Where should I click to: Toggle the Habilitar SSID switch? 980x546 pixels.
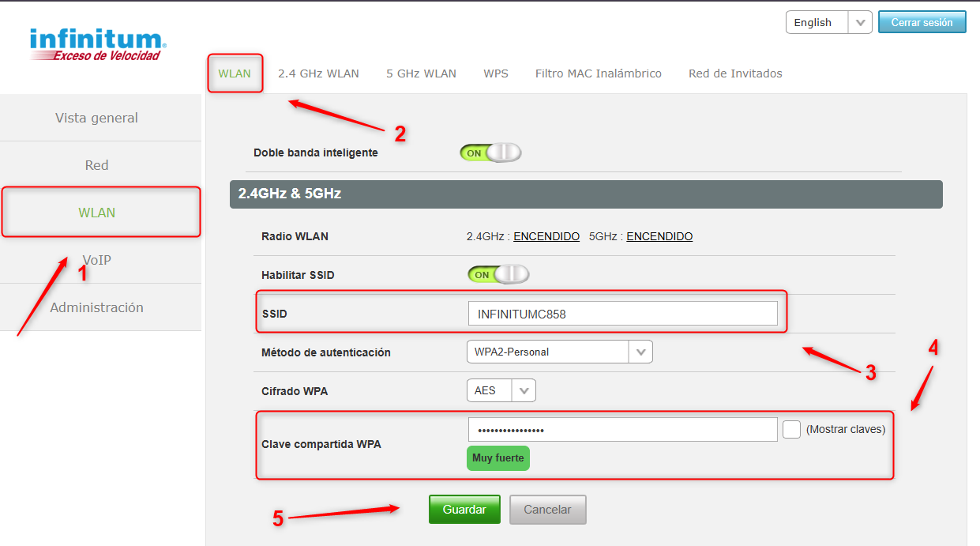click(498, 274)
